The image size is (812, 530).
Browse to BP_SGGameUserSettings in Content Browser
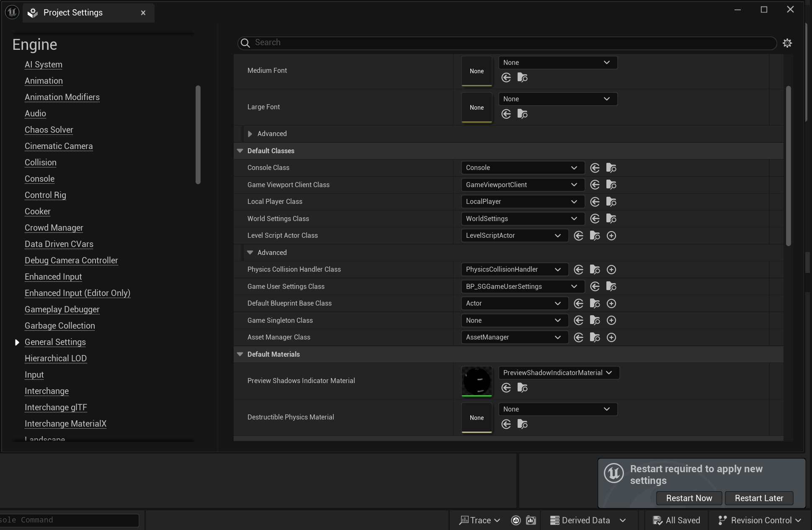click(x=611, y=286)
